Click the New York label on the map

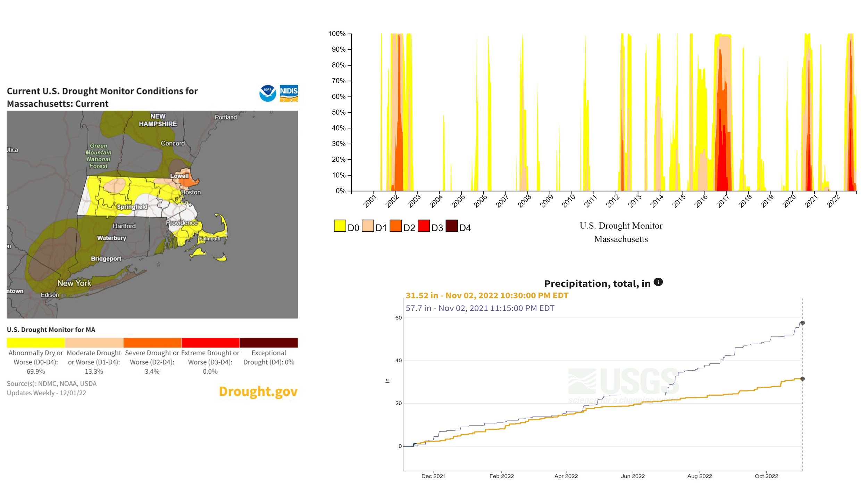pyautogui.click(x=74, y=283)
